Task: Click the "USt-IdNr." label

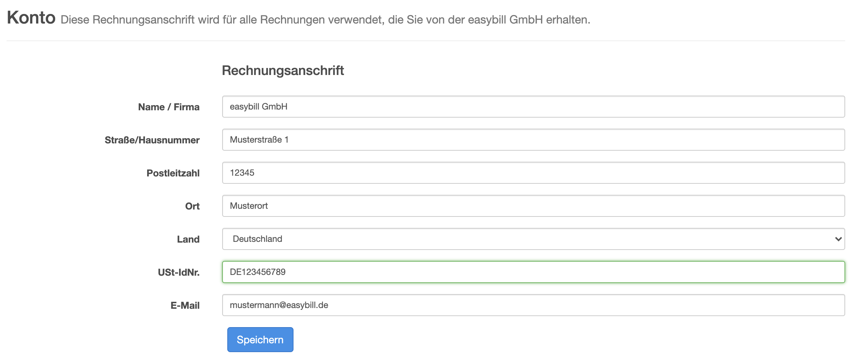Action: tap(179, 272)
